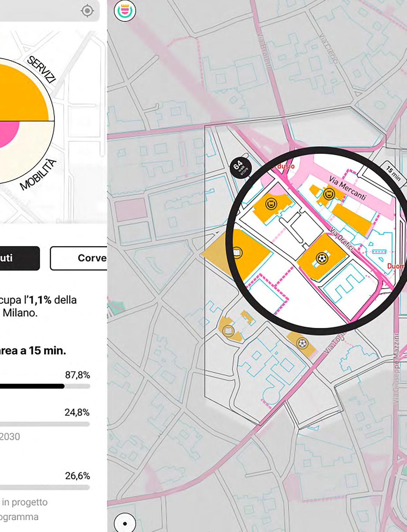Image resolution: width=407 pixels, height=532 pixels.
Task: Click the Cordusio red station label
Action: pos(284,166)
